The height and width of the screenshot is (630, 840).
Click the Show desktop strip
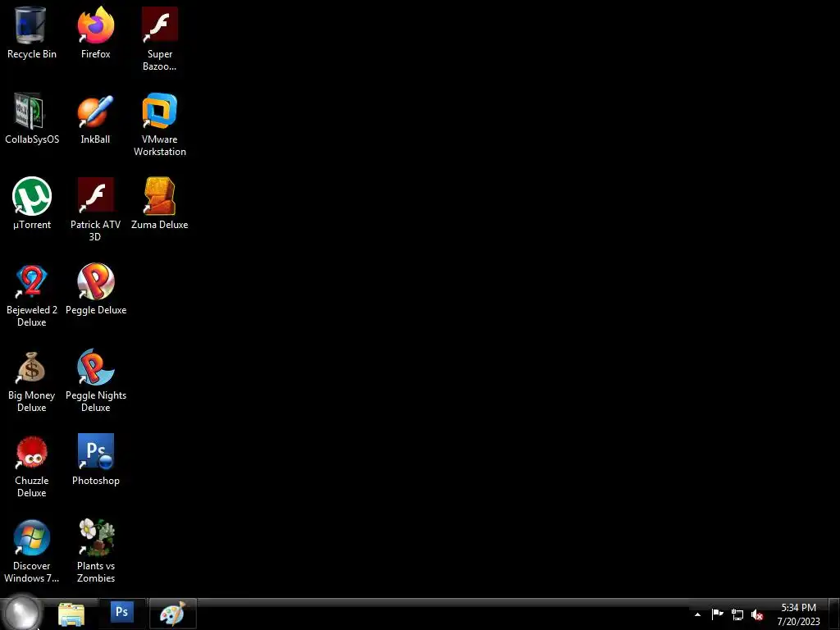click(x=834, y=614)
